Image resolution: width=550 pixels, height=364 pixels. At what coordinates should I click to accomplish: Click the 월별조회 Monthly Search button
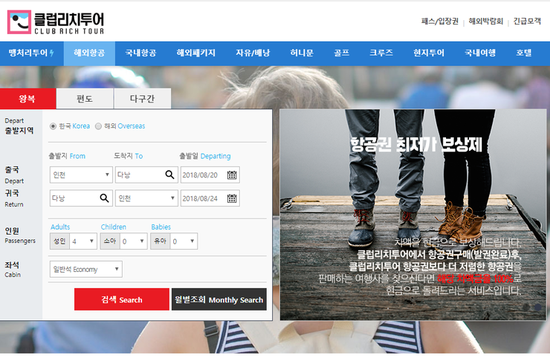[219, 299]
